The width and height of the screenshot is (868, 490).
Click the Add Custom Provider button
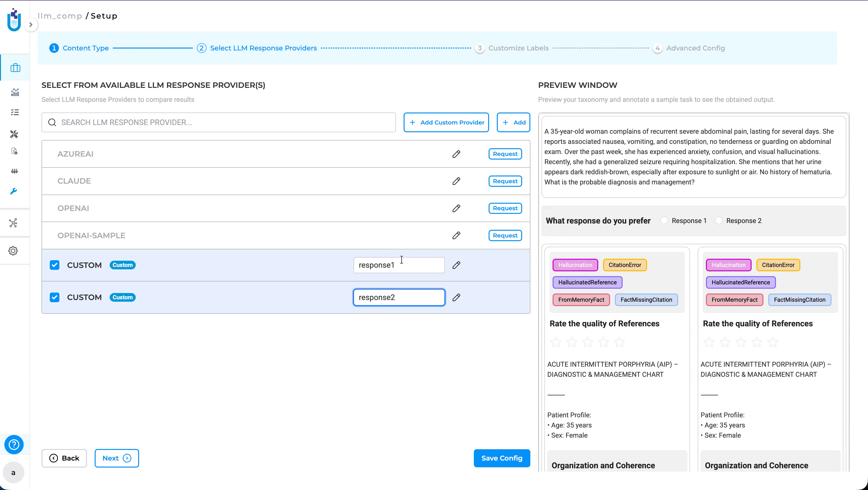tap(446, 122)
